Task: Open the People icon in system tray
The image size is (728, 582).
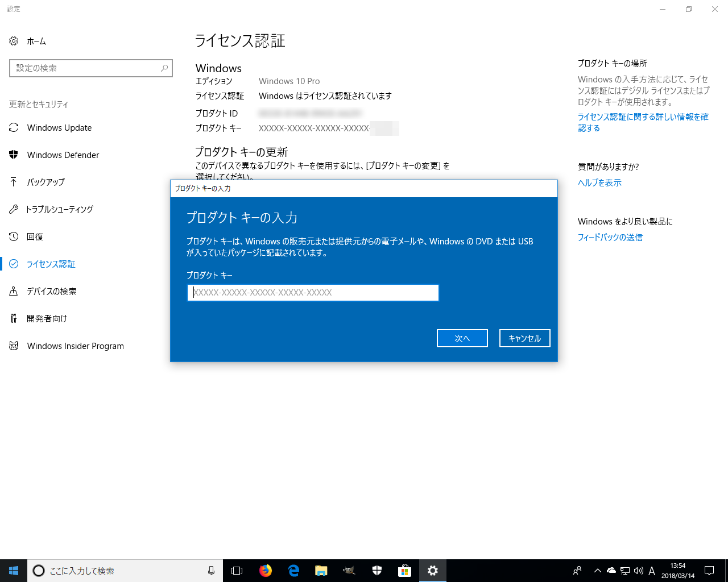Action: pyautogui.click(x=577, y=571)
